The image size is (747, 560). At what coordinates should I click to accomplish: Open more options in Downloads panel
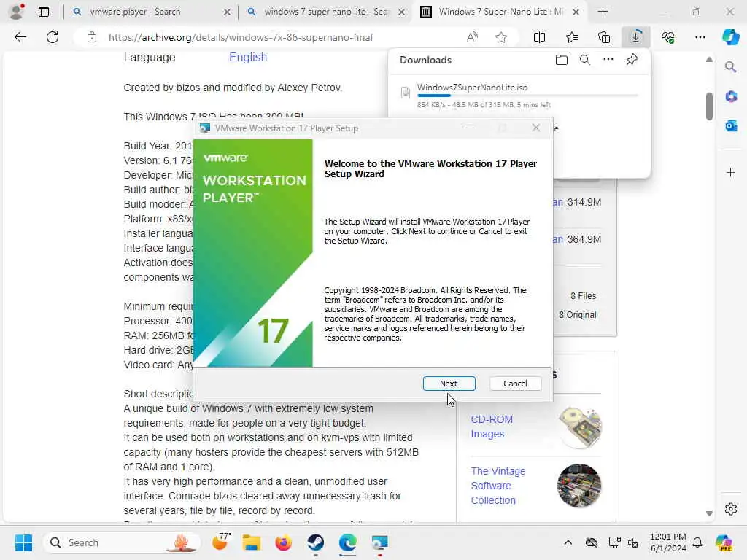[608, 60]
